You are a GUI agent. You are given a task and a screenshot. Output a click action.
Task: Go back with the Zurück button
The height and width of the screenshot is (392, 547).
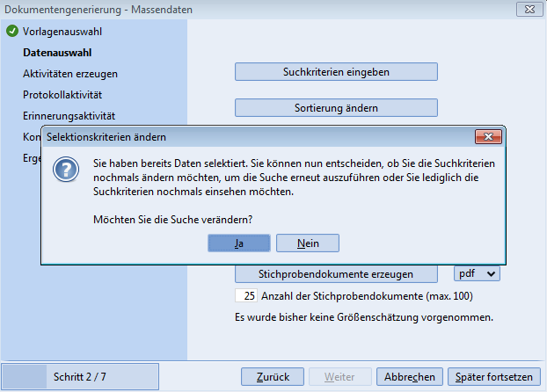(273, 377)
